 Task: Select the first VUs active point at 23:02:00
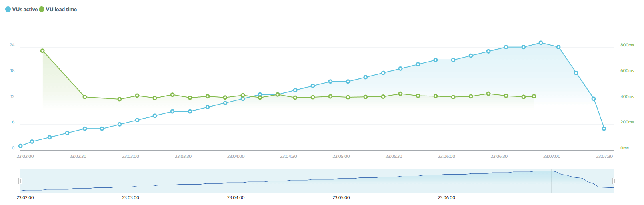point(20,146)
